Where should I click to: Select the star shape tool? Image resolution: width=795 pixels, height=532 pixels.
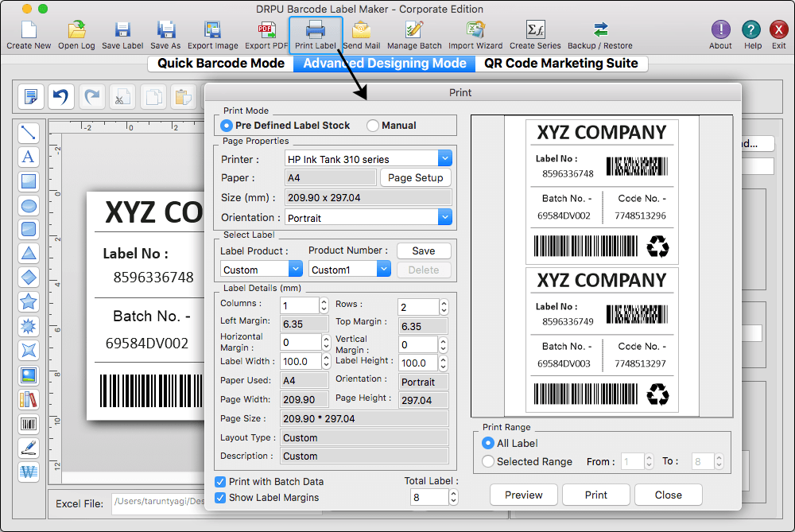(29, 301)
